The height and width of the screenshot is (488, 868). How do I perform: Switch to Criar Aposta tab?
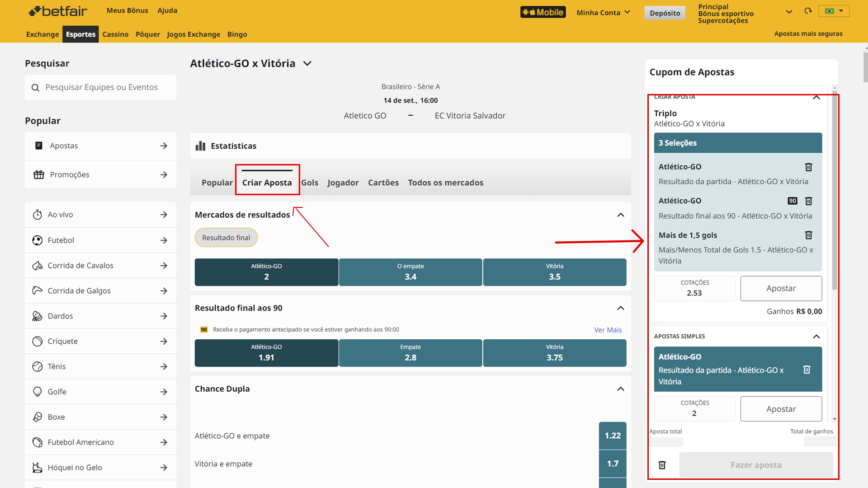pos(267,183)
